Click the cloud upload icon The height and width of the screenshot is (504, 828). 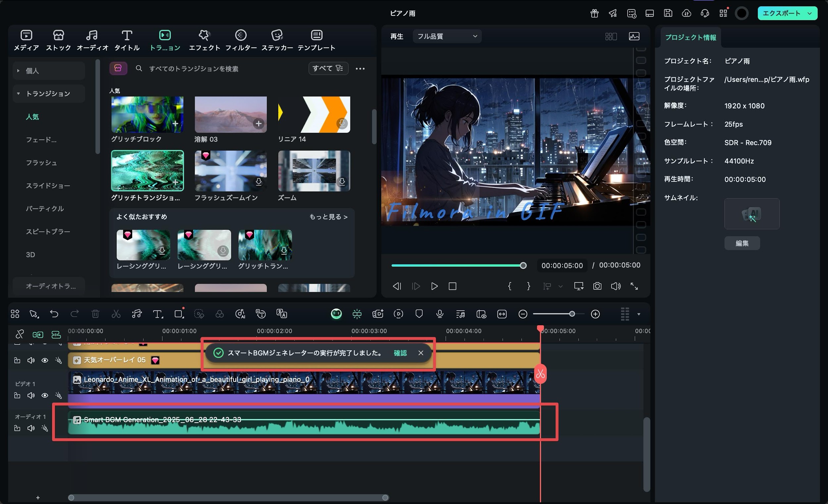click(687, 14)
